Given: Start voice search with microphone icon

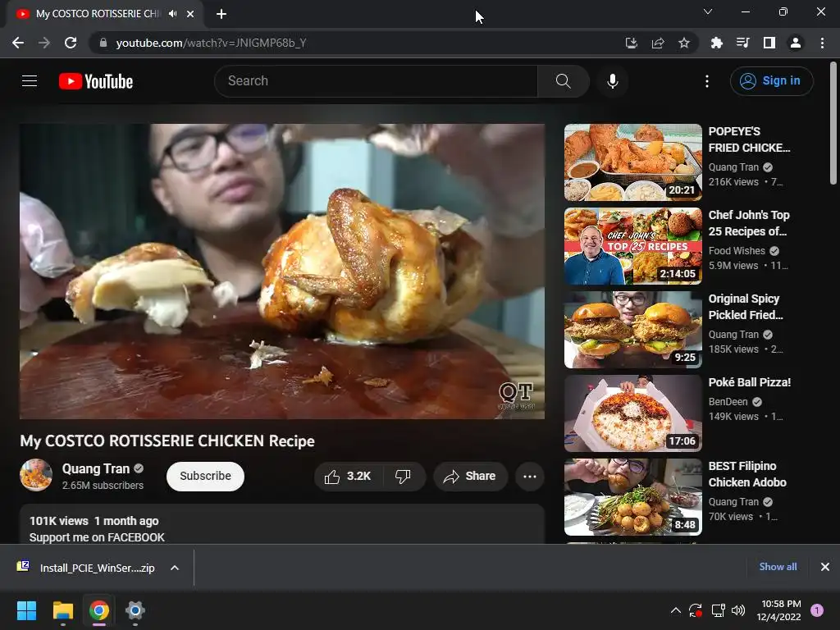Looking at the screenshot, I should click(x=612, y=81).
